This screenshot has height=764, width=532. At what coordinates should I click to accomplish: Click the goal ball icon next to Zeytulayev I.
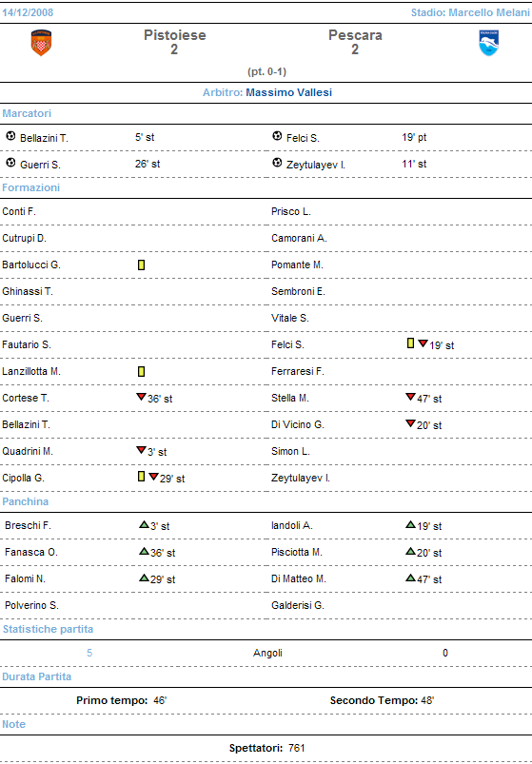click(x=277, y=163)
